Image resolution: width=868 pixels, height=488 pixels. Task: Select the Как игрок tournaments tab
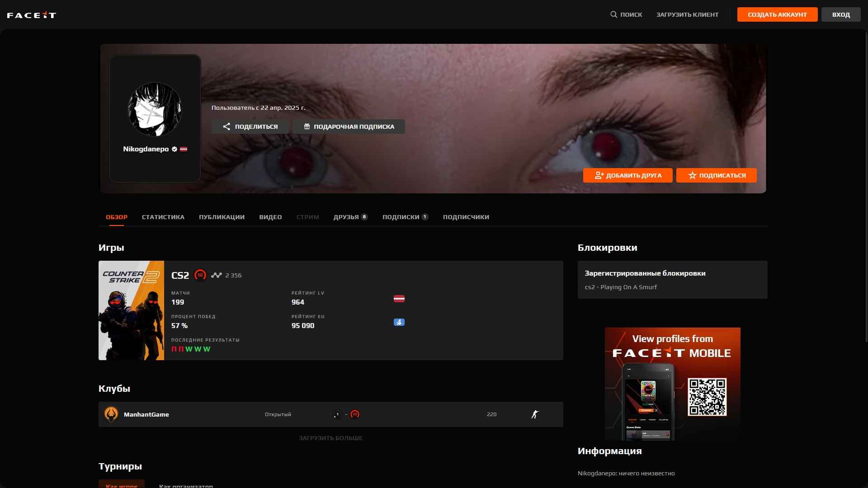[x=122, y=484]
